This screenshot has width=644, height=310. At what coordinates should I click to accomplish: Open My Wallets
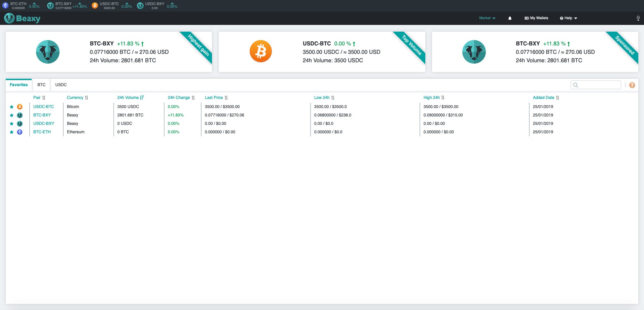pos(536,18)
